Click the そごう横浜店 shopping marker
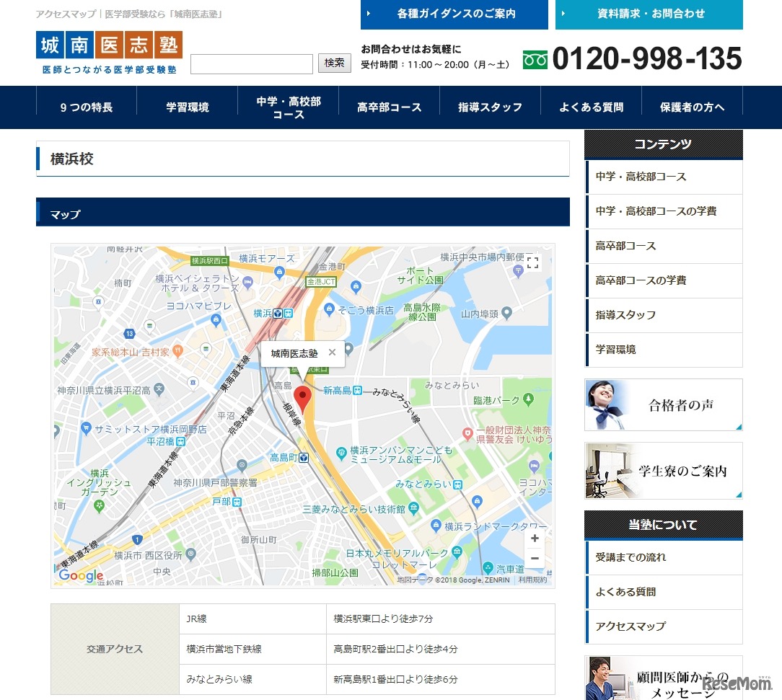 tap(329, 309)
